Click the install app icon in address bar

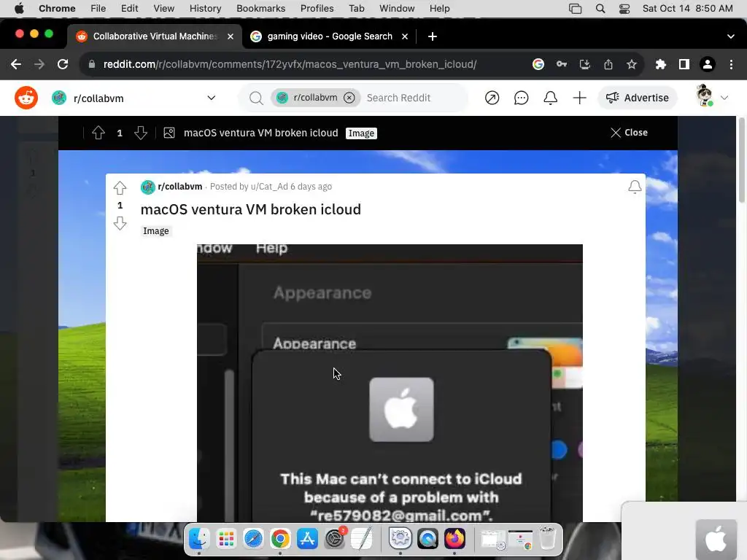tap(585, 64)
